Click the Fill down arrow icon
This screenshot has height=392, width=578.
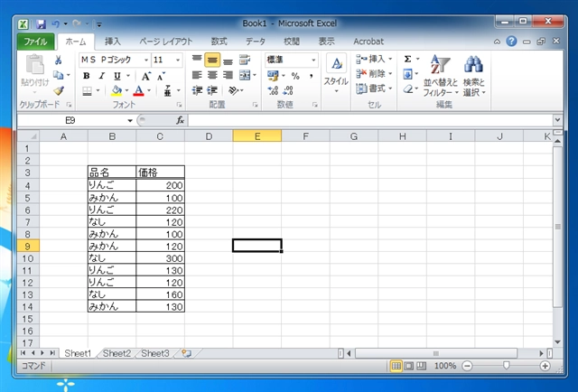point(407,74)
